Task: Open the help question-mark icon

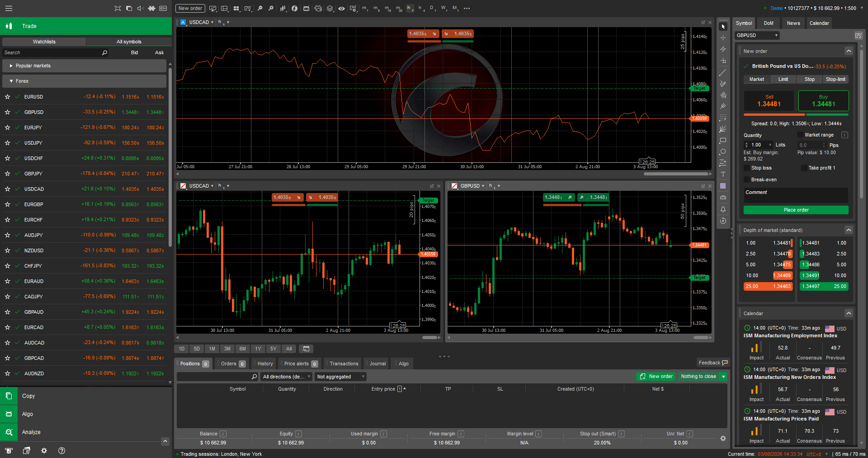Action: (62, 450)
